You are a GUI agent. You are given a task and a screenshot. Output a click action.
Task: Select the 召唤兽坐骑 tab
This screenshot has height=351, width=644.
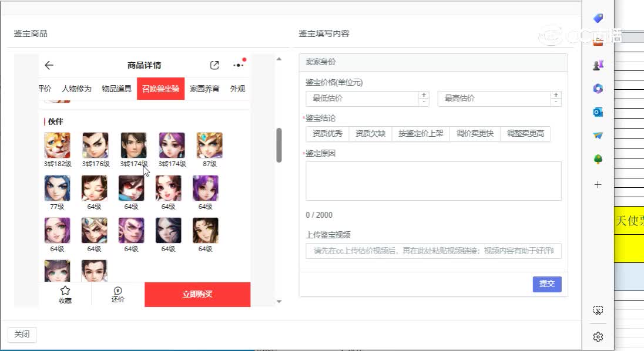pos(160,89)
